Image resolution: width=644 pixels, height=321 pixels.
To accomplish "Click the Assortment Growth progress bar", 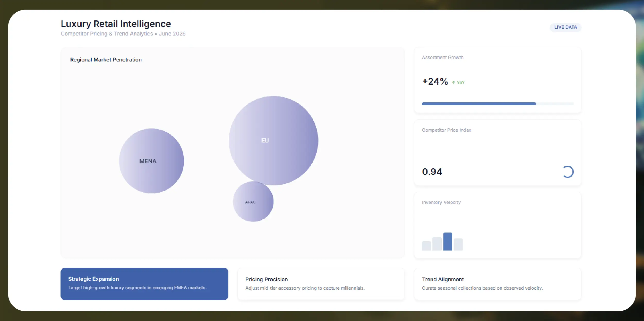I will point(497,104).
